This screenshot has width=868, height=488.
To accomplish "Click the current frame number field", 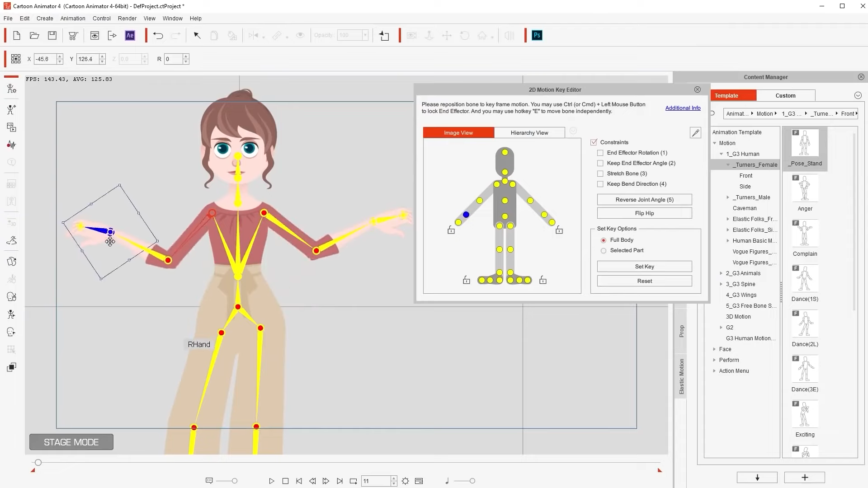I will [x=376, y=481].
